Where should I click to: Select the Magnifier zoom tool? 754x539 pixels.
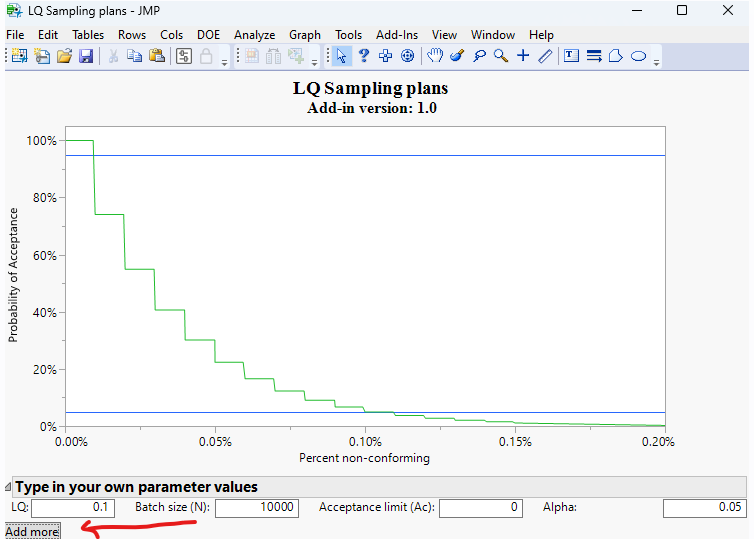[501, 56]
